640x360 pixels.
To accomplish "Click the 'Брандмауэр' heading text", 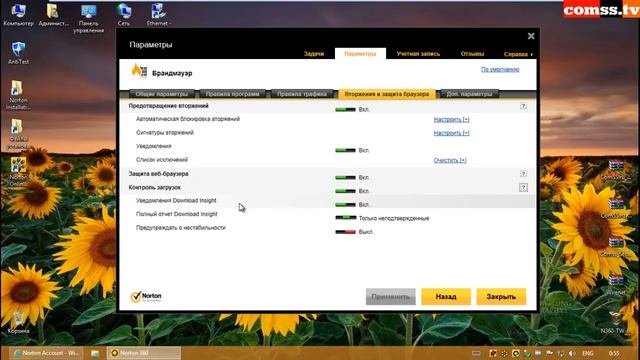I will click(172, 73).
